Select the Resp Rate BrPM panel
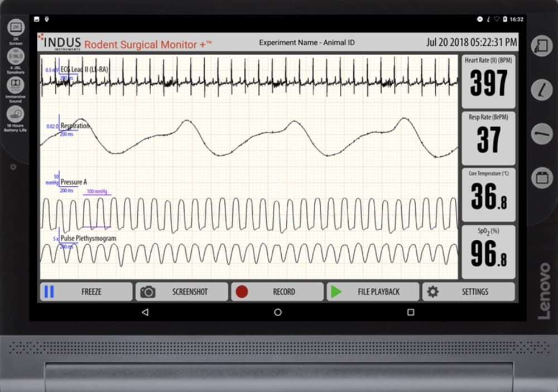Image resolution: width=558 pixels, height=392 pixels. point(488,137)
